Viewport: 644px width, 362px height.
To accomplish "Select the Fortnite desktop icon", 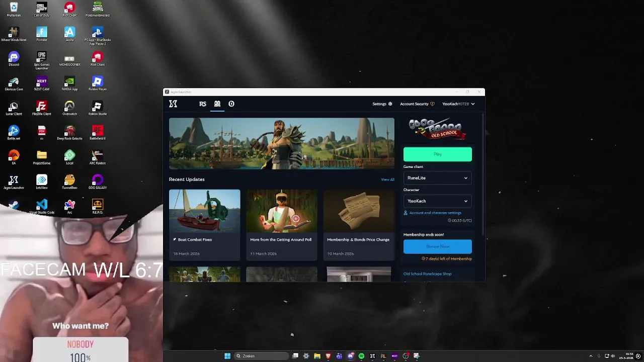I will click(x=42, y=34).
